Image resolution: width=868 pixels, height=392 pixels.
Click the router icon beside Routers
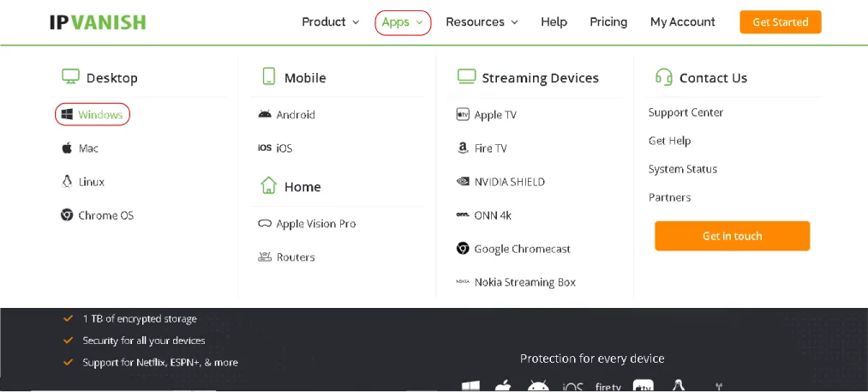pos(265,256)
